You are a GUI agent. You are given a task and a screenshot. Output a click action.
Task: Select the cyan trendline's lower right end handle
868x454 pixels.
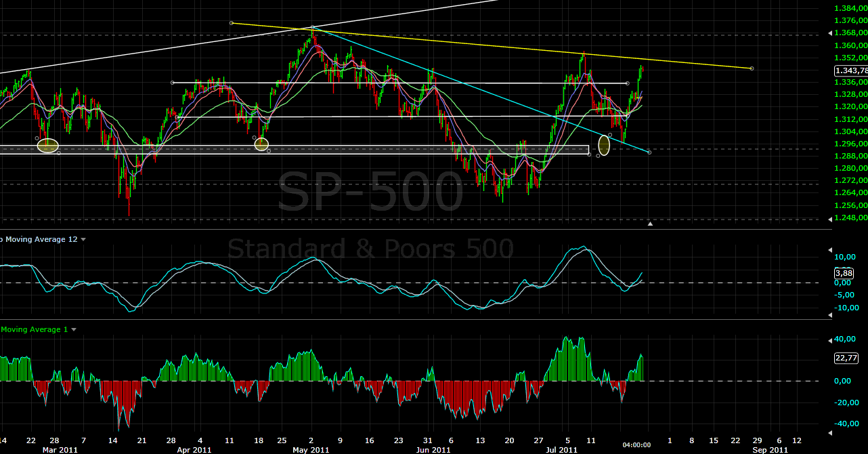pos(649,152)
